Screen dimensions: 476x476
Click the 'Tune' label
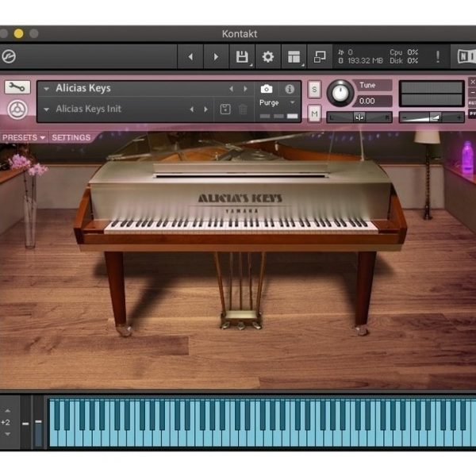click(367, 86)
